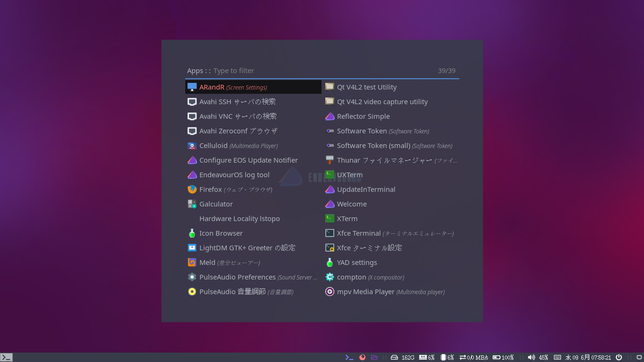Viewport: 644px width, 362px height.
Task: Open UpdateInTerminal icon
Action: (x=330, y=189)
